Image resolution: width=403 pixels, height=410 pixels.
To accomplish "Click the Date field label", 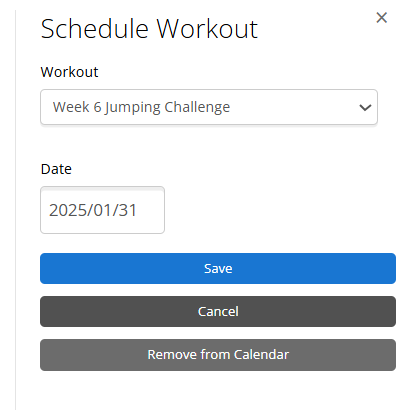I will tap(56, 169).
